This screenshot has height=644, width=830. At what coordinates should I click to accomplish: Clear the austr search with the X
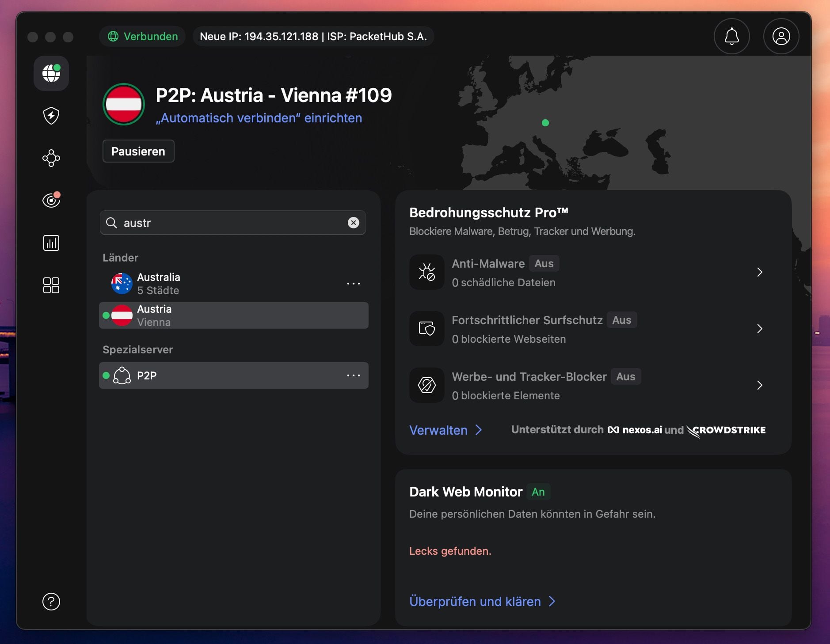[x=353, y=223]
